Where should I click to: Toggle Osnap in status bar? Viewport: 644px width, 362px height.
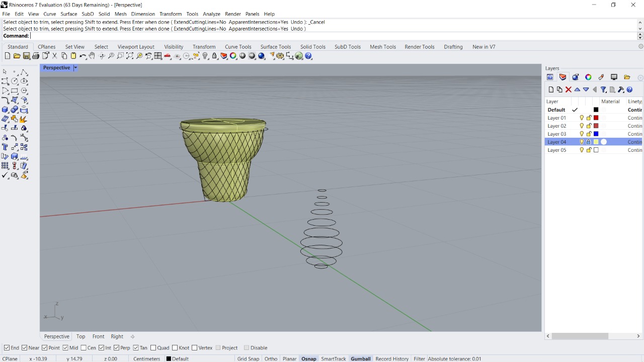click(308, 358)
